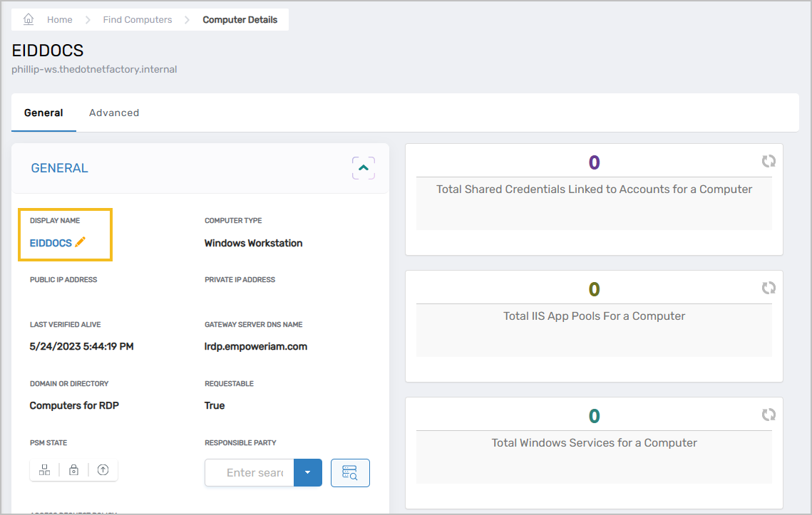The height and width of the screenshot is (515, 812).
Task: Click the pencil icon to edit display name
Action: [81, 242]
